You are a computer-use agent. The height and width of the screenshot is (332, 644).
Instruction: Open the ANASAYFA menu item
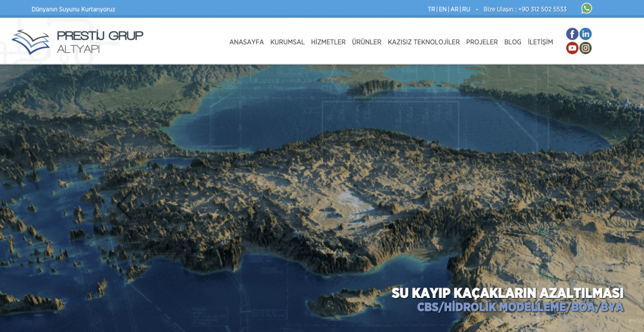247,42
